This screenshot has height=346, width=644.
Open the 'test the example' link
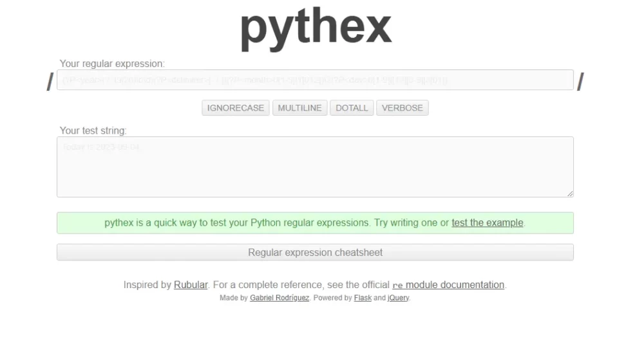[487, 223]
